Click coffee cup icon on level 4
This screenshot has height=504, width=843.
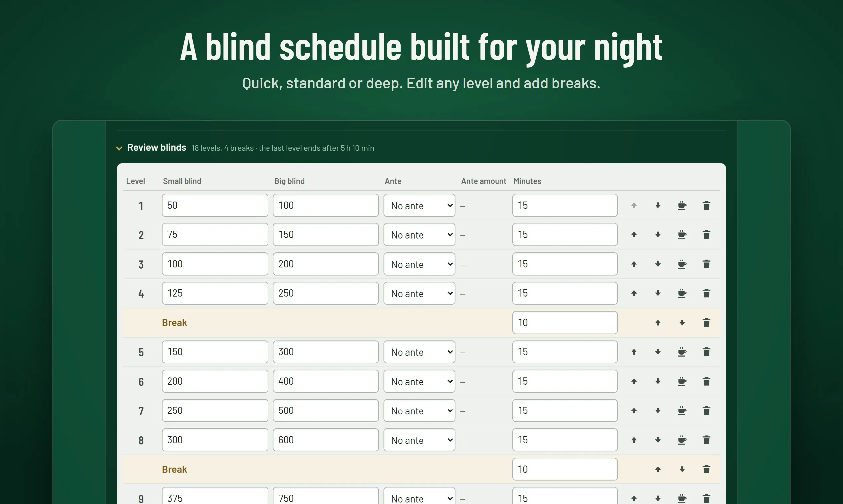coord(682,293)
